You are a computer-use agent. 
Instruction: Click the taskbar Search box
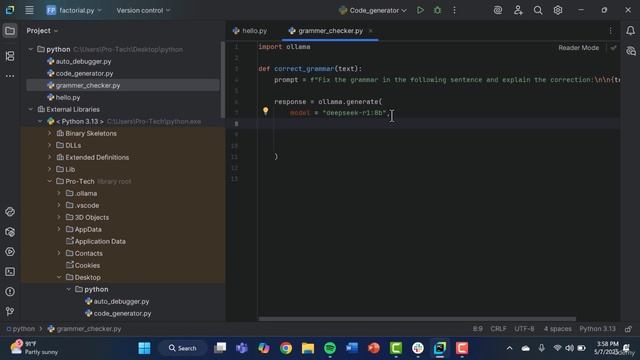click(182, 348)
